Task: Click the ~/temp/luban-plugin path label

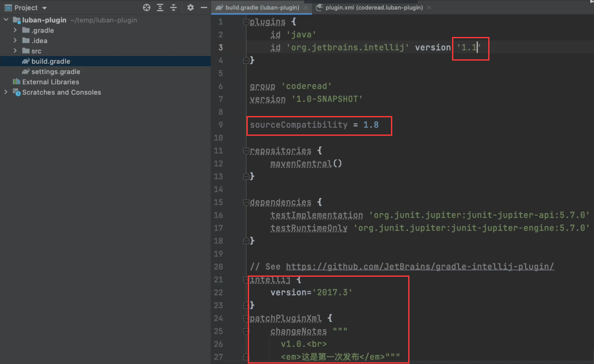Action: coord(104,20)
